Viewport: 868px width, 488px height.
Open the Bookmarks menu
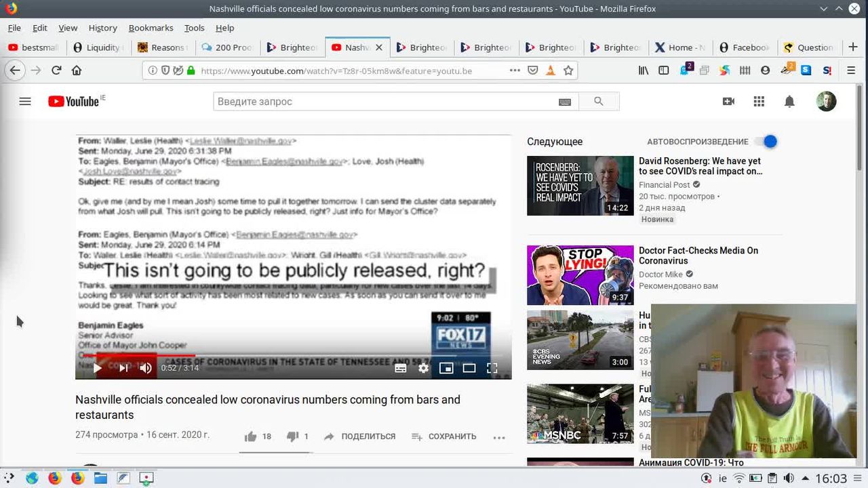(x=151, y=28)
